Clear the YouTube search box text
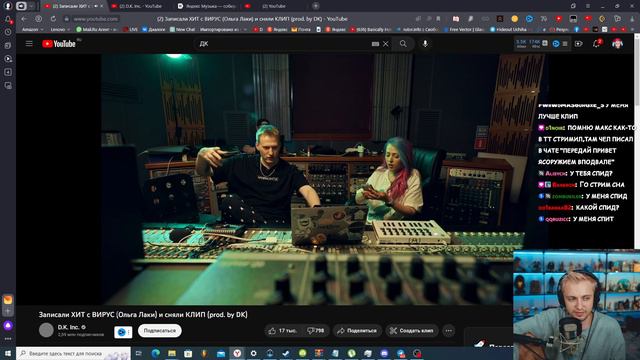640x360 pixels. (386, 44)
